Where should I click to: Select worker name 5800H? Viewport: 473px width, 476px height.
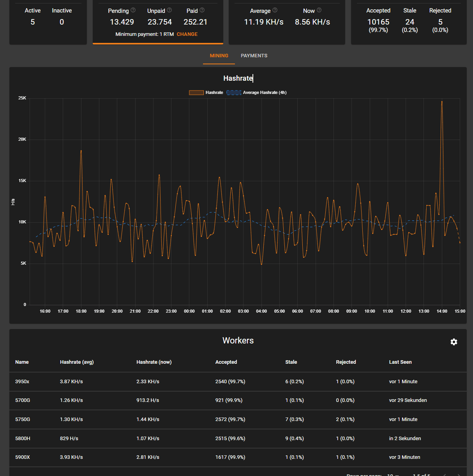23,439
